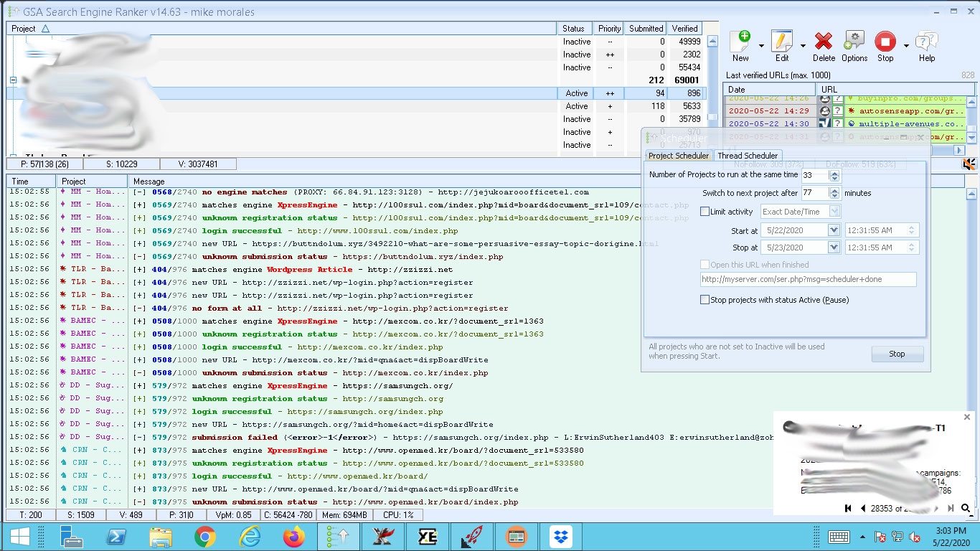980x551 pixels.
Task: Open the Stop at date dropdown
Action: 833,248
